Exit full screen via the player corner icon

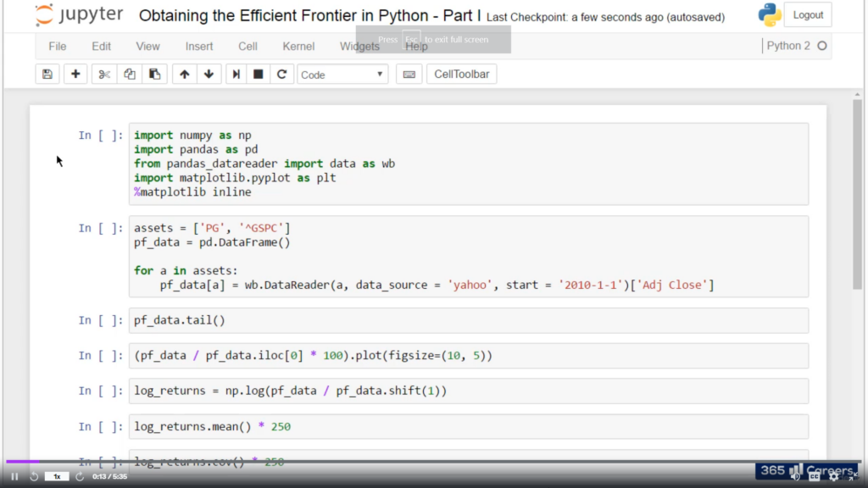[x=852, y=476]
